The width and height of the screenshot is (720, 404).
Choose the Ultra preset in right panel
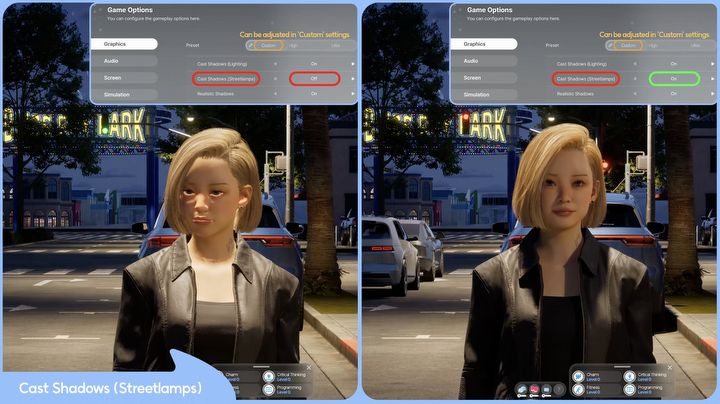click(696, 45)
